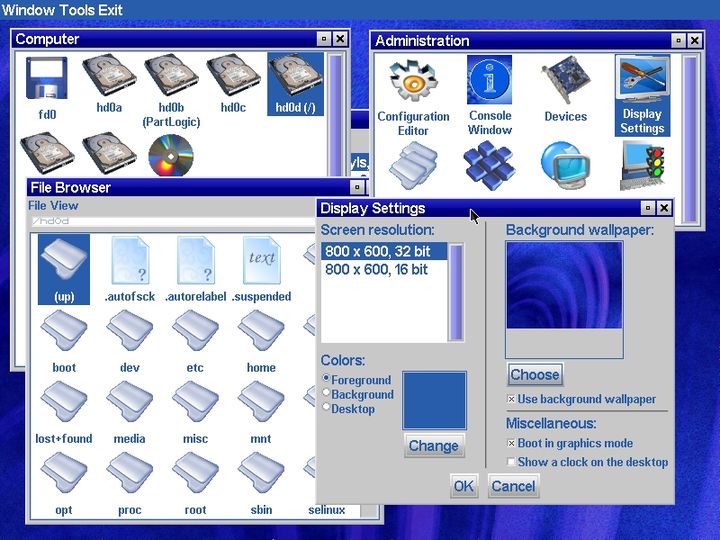Screen dimensions: 720x540
Task: Toggle Use background wallpaper checkbox
Action: click(511, 399)
